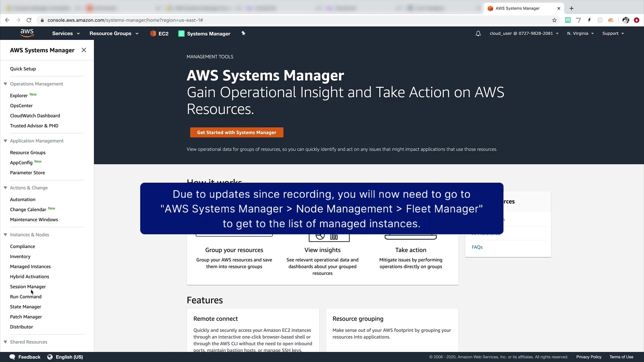Image resolution: width=644 pixels, height=362 pixels.
Task: Collapse the Operations Management section
Action: [x=5, y=84]
